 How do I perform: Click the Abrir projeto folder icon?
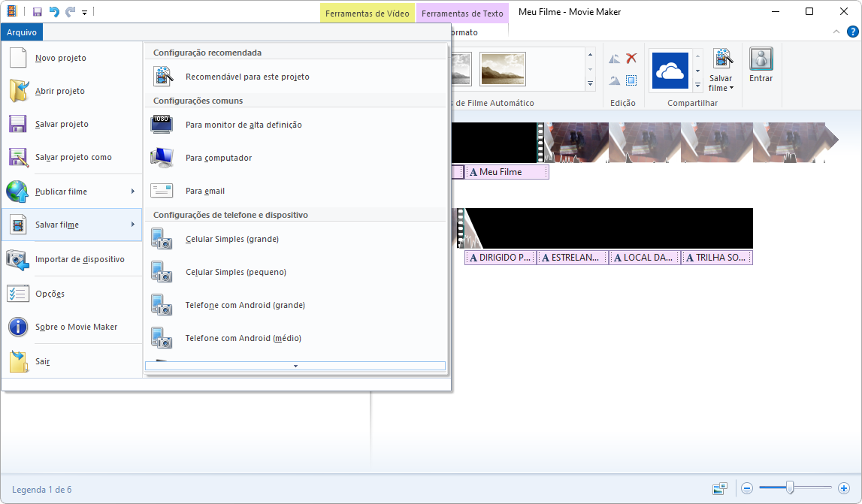pyautogui.click(x=18, y=91)
